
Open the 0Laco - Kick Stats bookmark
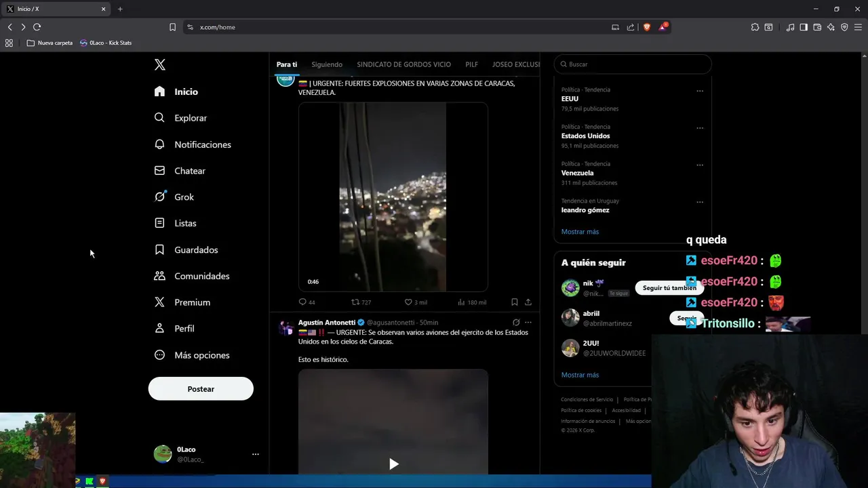click(106, 43)
